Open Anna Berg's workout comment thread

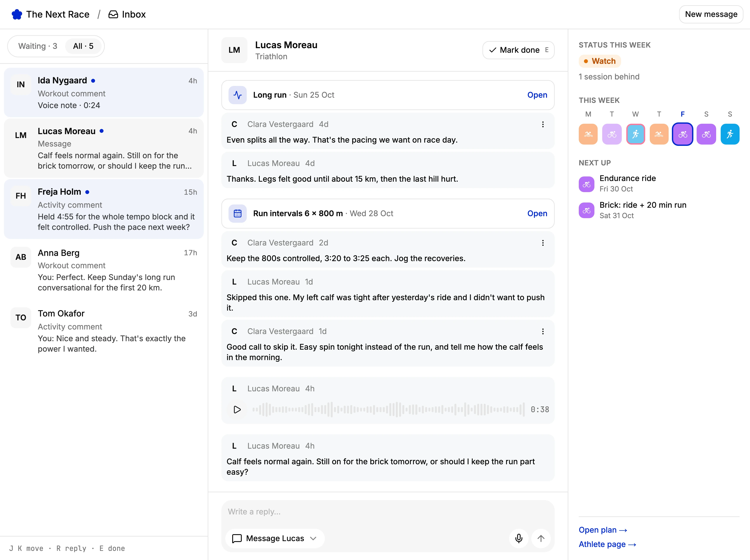(104, 270)
